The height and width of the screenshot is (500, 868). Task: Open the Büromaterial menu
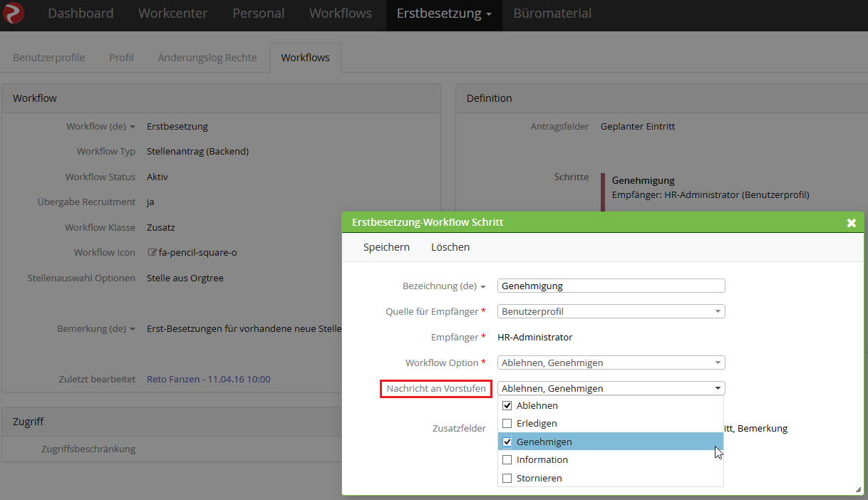point(552,14)
